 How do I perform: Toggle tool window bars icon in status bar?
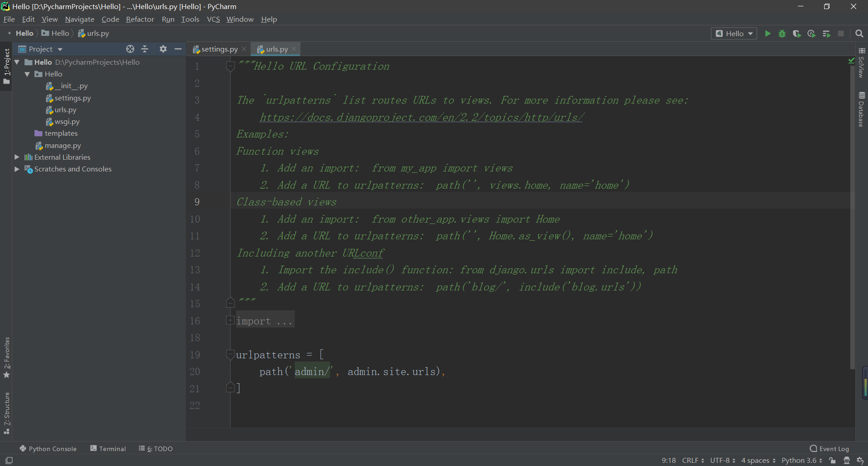pyautogui.click(x=9, y=461)
